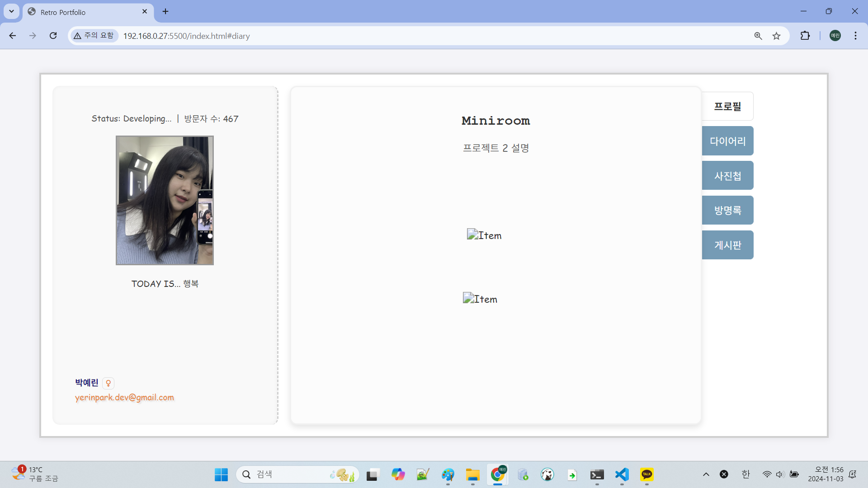The image size is (868, 488).
Task: Click the female gender symbol beside 박예린
Action: (x=108, y=383)
